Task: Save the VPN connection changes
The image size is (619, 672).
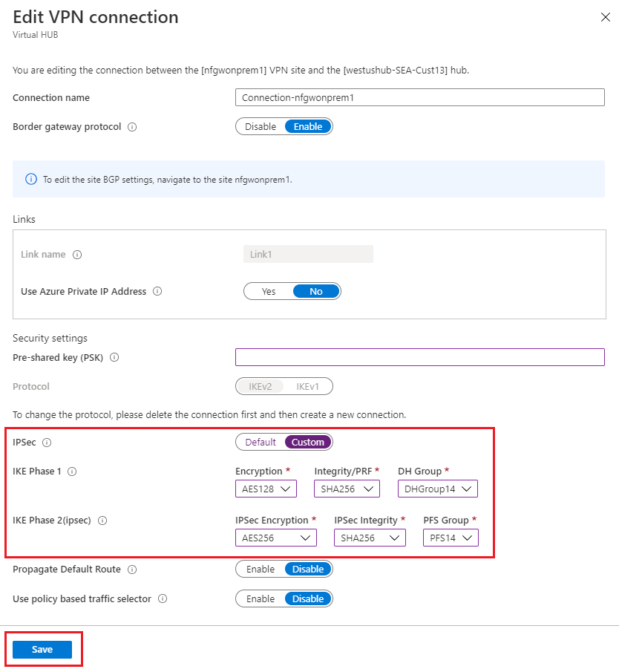Action: [x=42, y=650]
